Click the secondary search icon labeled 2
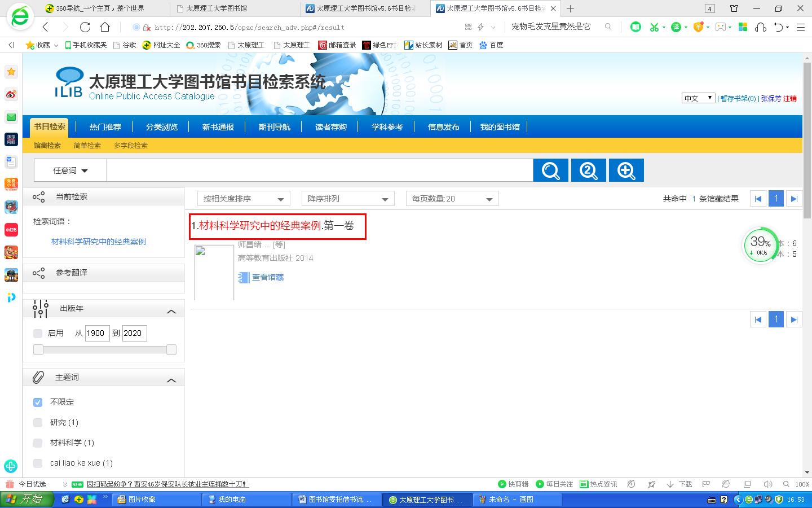The width and height of the screenshot is (812, 508). (x=588, y=170)
